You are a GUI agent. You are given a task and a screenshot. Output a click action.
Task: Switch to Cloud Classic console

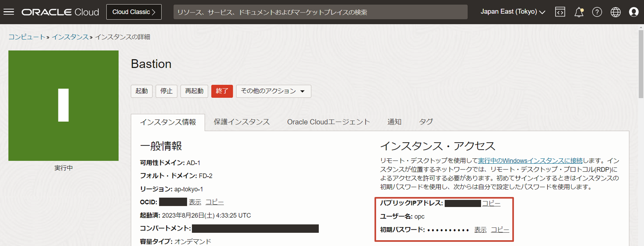(134, 12)
